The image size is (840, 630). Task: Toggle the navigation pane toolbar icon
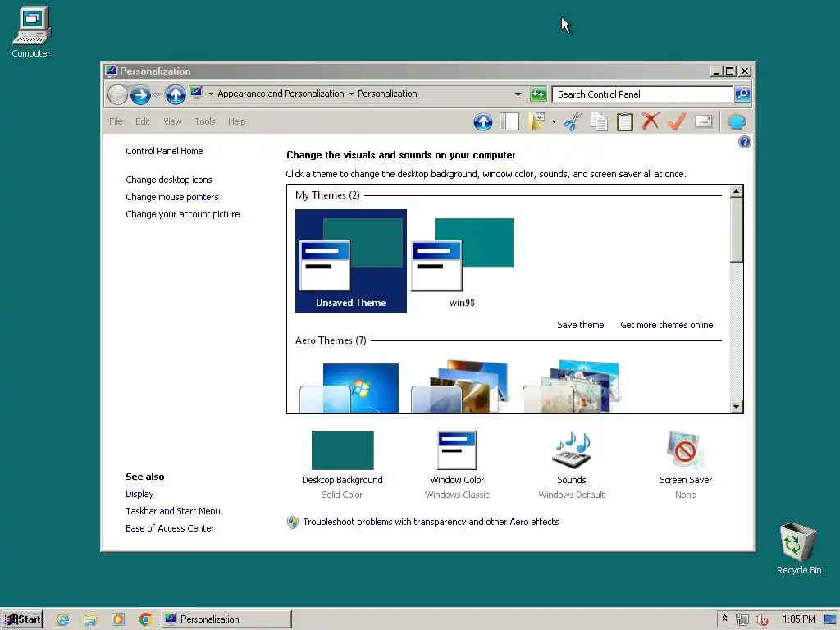(x=509, y=121)
